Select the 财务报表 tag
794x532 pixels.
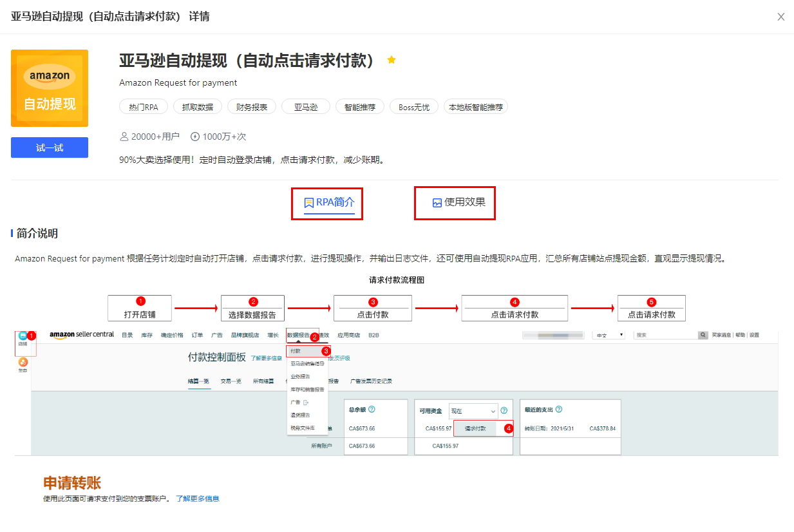pyautogui.click(x=252, y=107)
